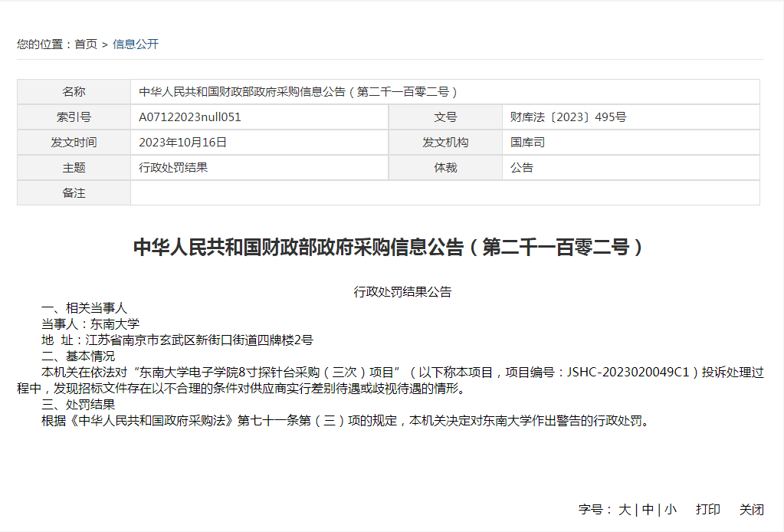
Task: Click the paragraph citing 第七十一条第（三）项
Action: [x=346, y=421]
